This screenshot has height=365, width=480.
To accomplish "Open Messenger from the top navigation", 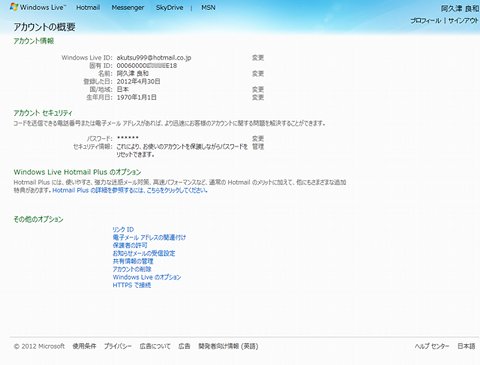I will click(x=128, y=7).
